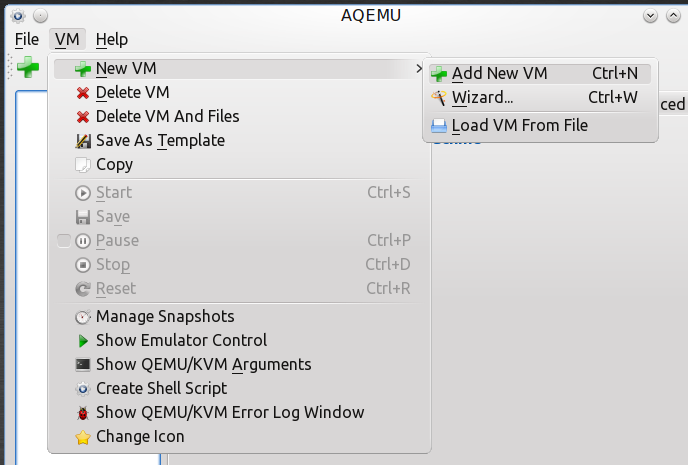Click the Wizard wand icon in the submenu

pos(439,98)
